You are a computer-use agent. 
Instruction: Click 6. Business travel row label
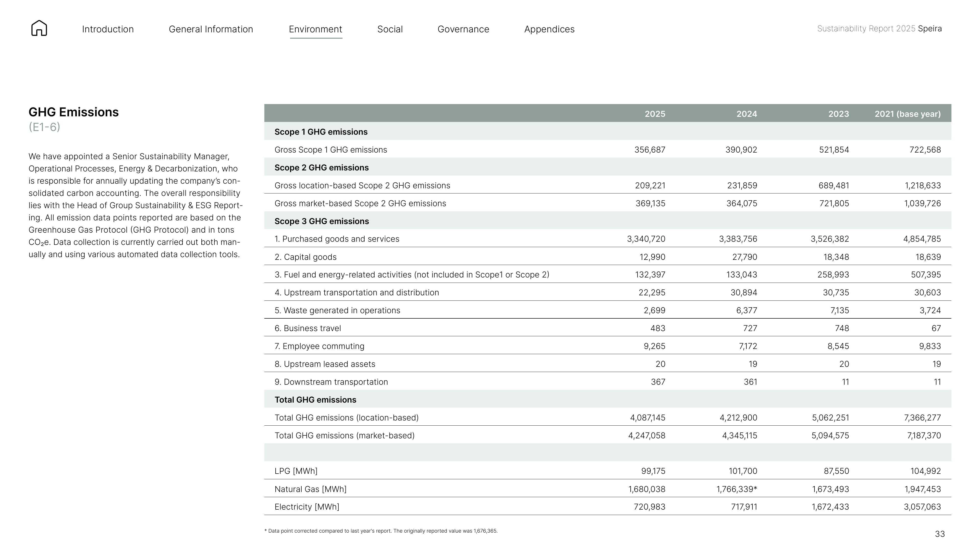(x=307, y=328)
